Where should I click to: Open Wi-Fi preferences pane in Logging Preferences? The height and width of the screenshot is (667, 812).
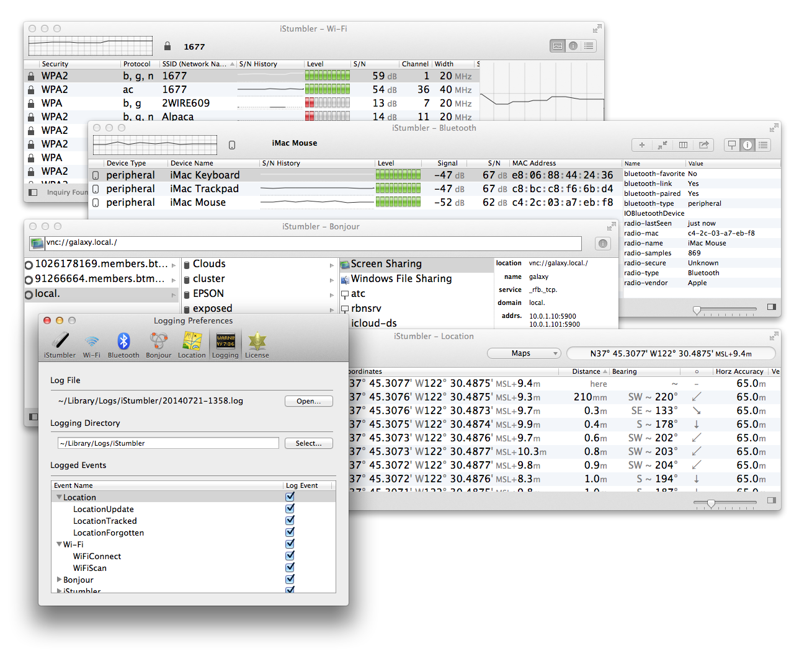point(92,345)
